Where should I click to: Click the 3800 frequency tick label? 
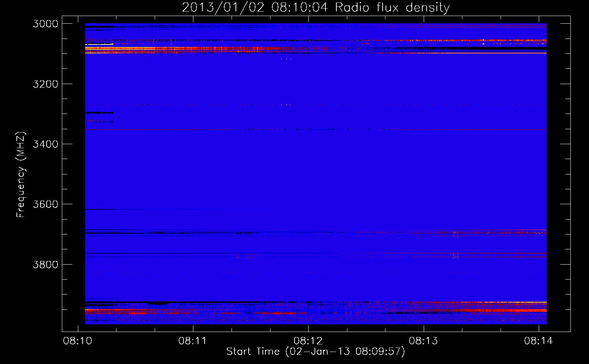click(x=46, y=264)
